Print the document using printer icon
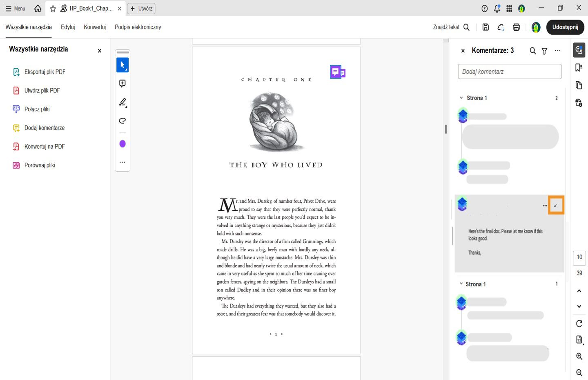Viewport: 588px width, 380px height. pyautogui.click(x=516, y=27)
